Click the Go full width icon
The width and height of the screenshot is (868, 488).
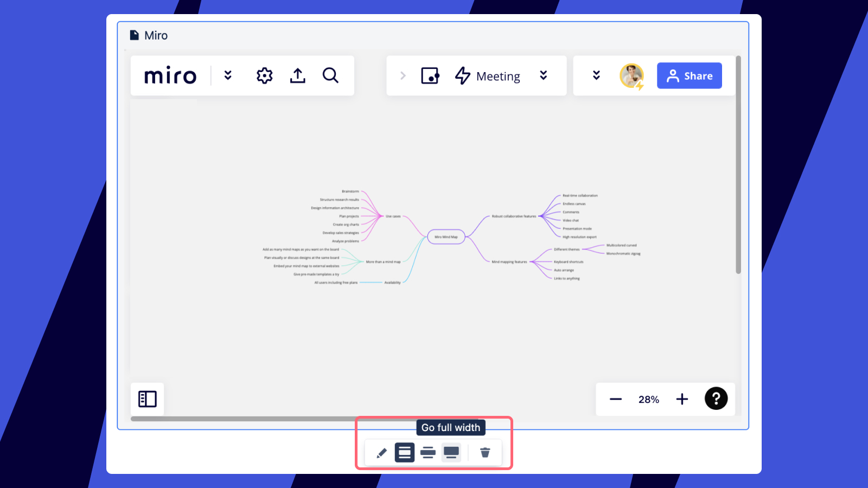pyautogui.click(x=405, y=452)
